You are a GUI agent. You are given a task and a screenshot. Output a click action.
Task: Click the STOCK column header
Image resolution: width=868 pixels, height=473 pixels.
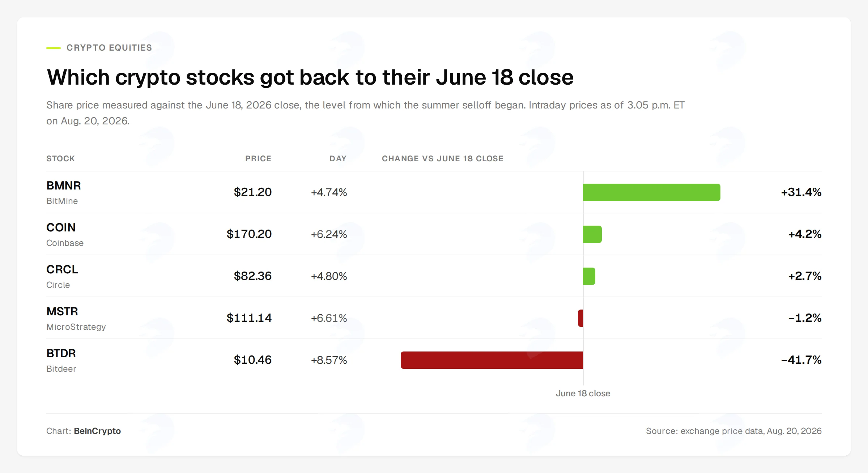coord(60,158)
